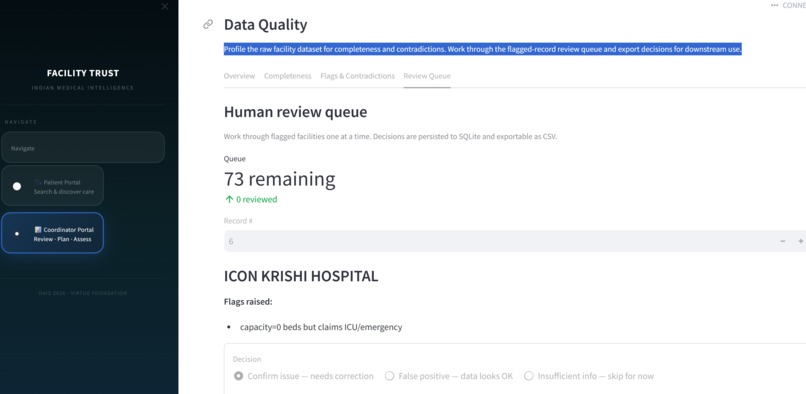Open the three-dot menu beside CONNECT
Screen dimensions: 806x394
775,5
